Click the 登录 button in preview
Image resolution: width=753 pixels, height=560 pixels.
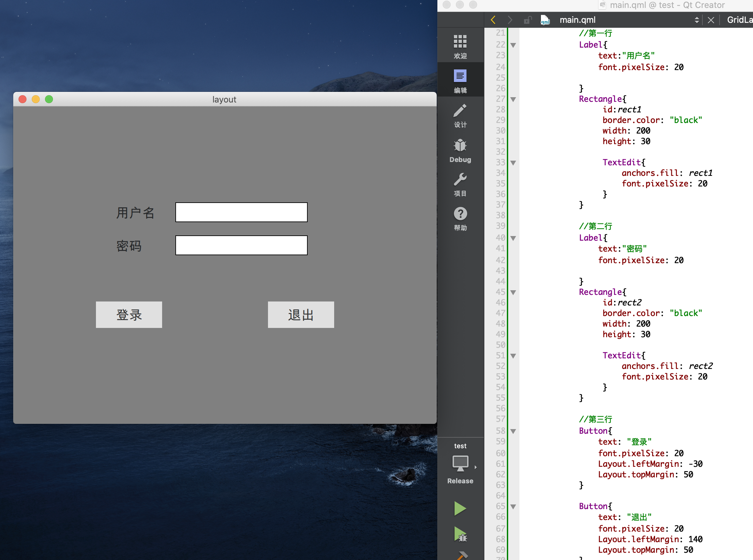(x=129, y=315)
